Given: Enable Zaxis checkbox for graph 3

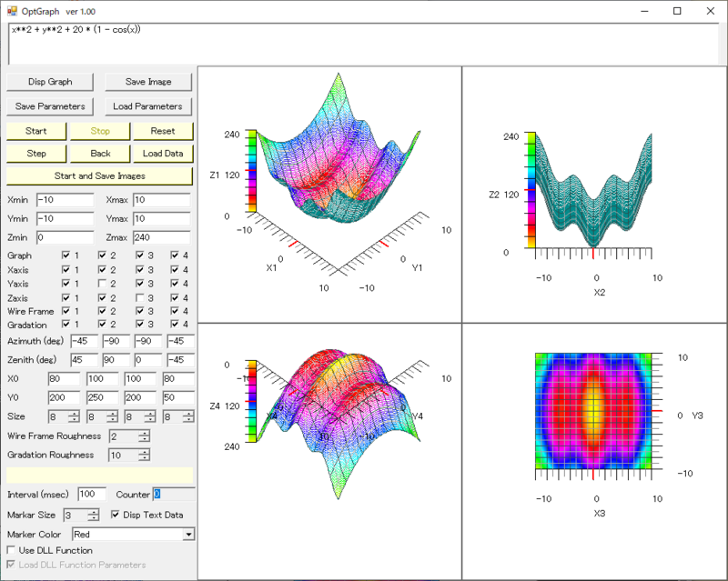Looking at the screenshot, I should pyautogui.click(x=140, y=298).
